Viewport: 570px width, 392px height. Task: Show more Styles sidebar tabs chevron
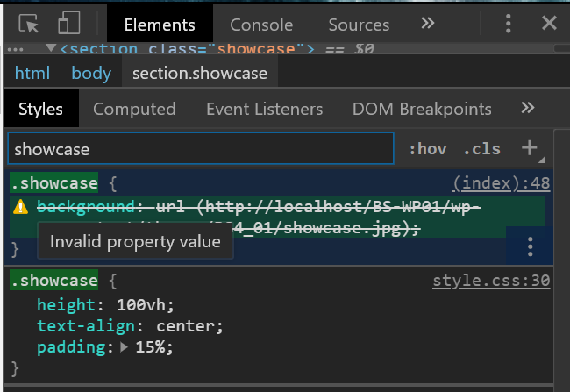(527, 109)
